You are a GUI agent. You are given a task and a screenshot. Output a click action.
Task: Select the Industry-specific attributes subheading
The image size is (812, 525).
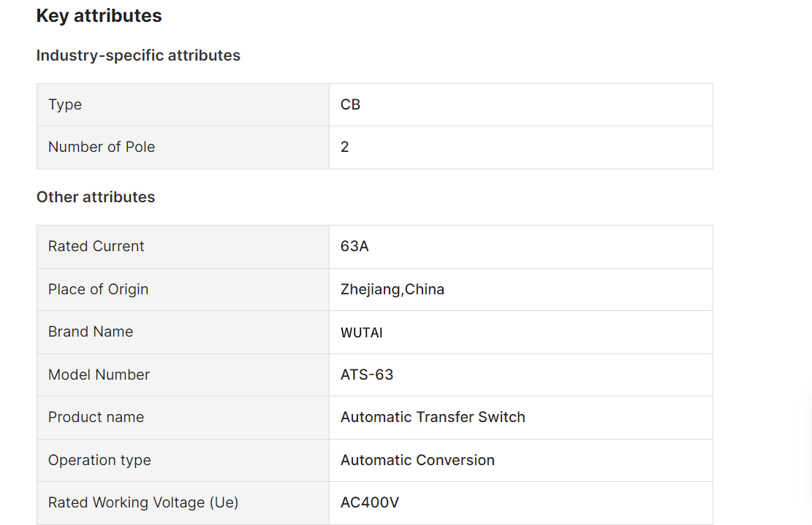click(138, 55)
